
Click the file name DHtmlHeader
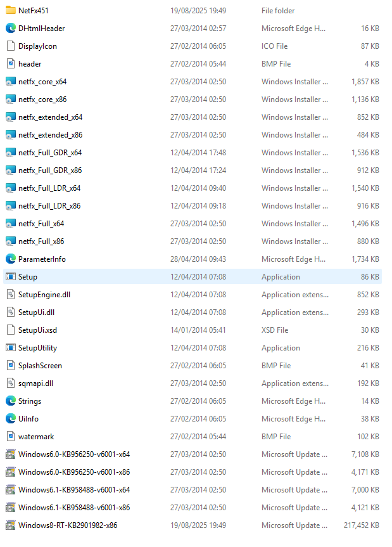41,29
